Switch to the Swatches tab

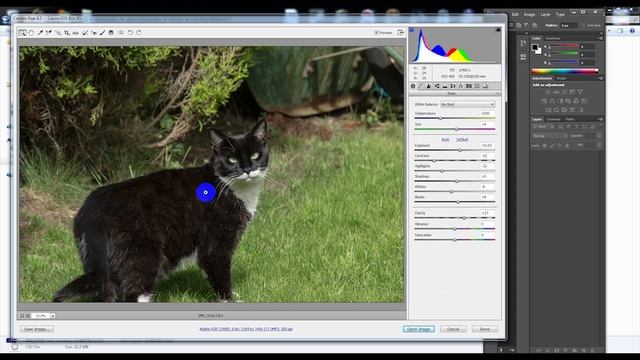coord(553,38)
